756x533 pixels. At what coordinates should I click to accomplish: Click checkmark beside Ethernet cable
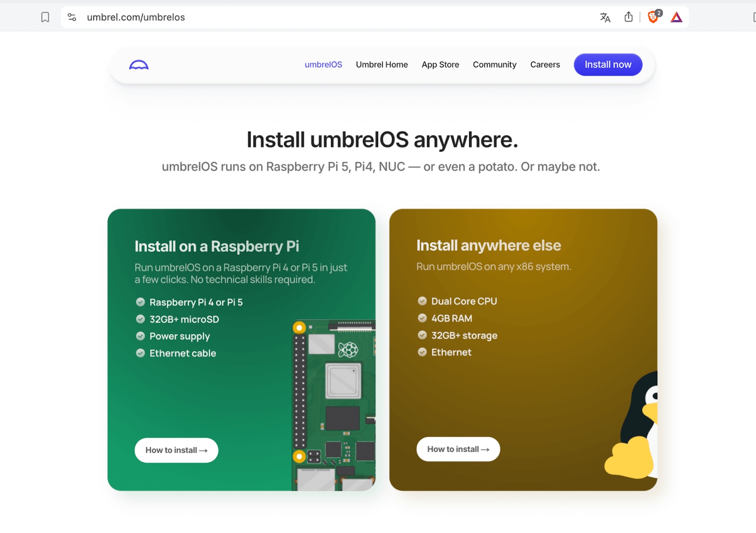(140, 353)
